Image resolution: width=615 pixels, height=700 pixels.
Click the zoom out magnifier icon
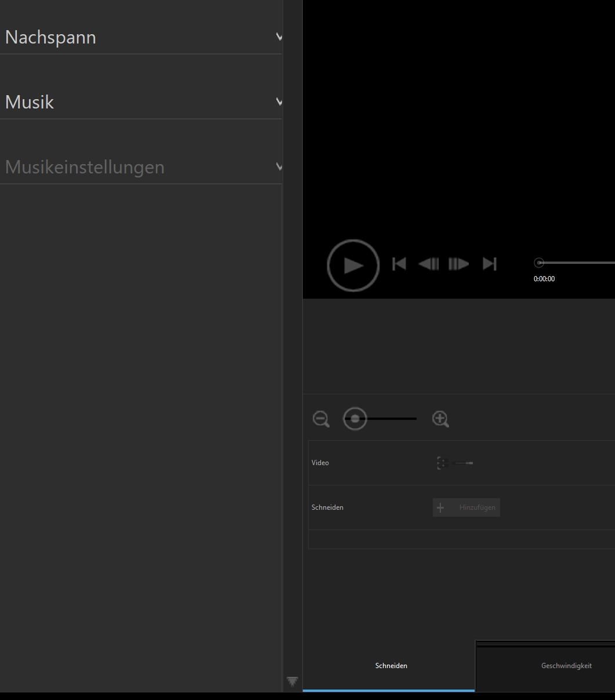(321, 419)
